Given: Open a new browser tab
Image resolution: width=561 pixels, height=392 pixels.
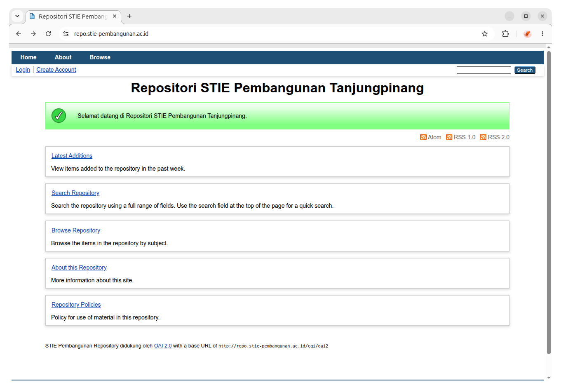Looking at the screenshot, I should coord(129,16).
